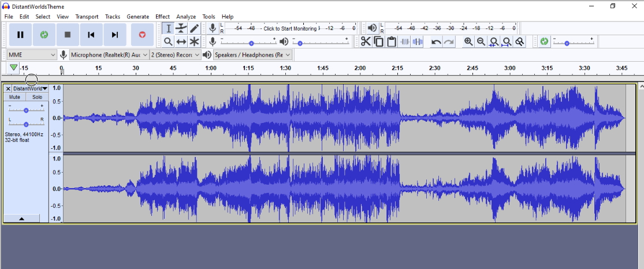Click the green timeline playback triangle
This screenshot has width=644, height=269.
click(x=13, y=68)
